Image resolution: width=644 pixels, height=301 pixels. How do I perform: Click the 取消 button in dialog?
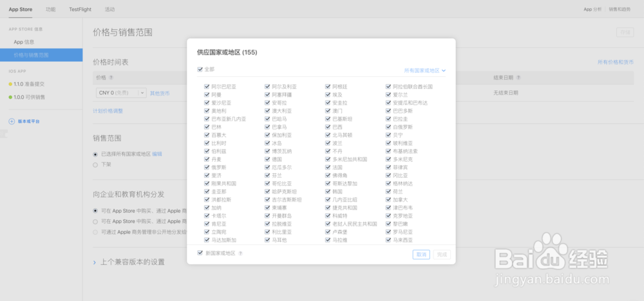click(421, 255)
